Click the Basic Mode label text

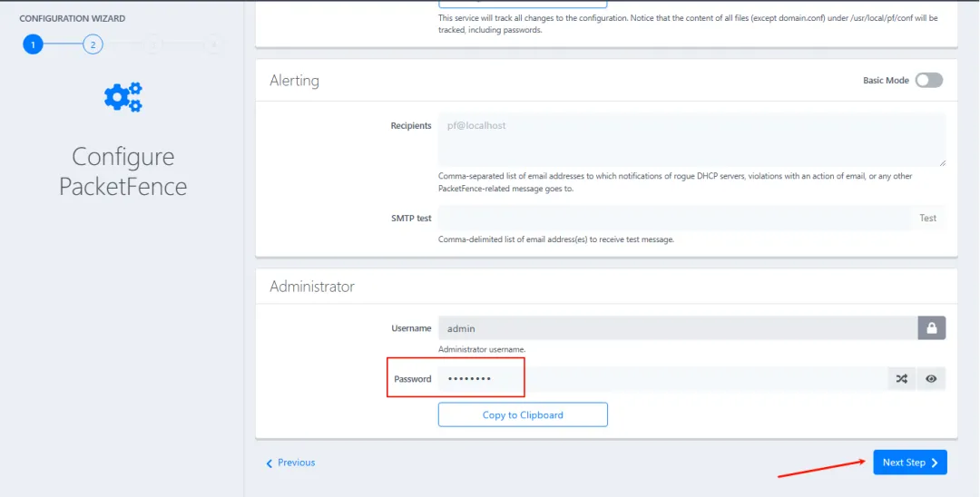tap(886, 81)
